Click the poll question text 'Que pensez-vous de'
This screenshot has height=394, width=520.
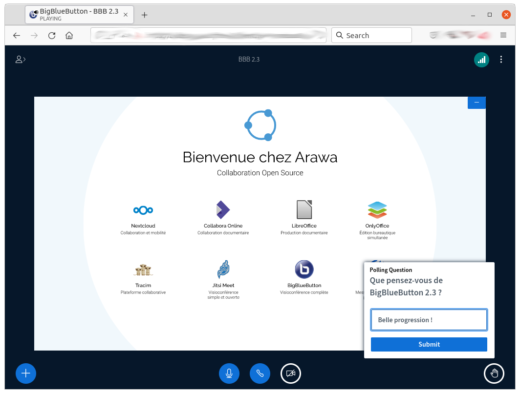406,280
